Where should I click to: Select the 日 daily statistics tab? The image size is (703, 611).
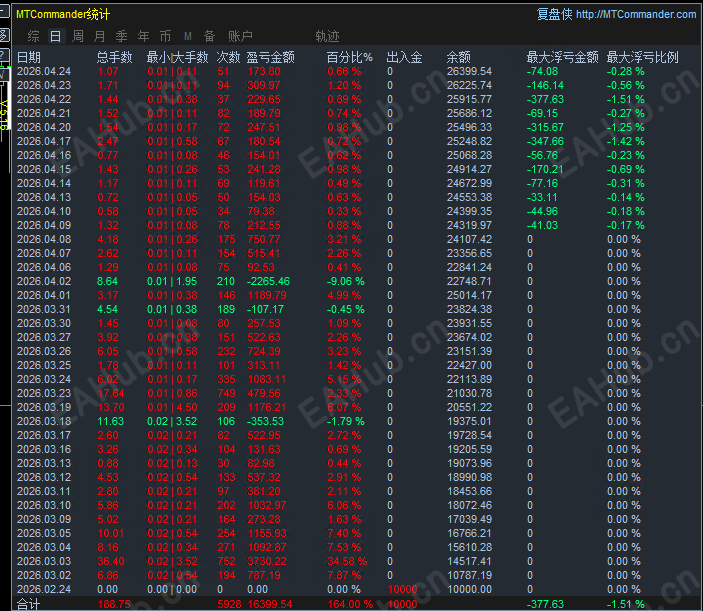(x=56, y=36)
